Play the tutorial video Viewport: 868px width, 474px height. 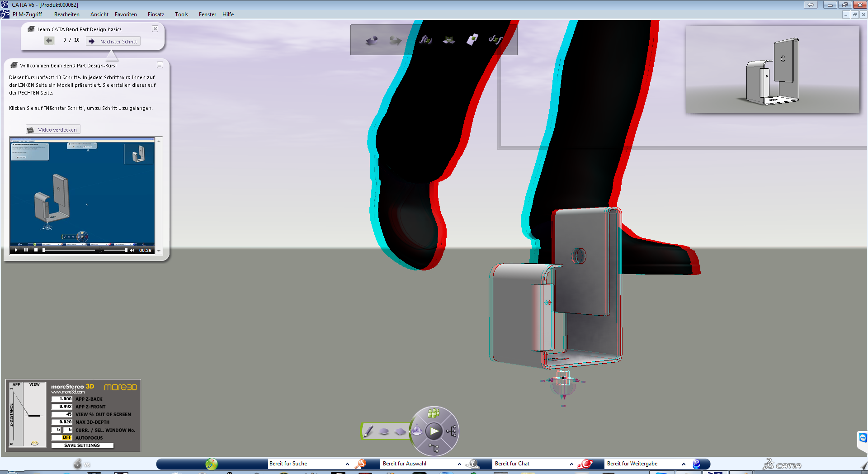pyautogui.click(x=16, y=250)
